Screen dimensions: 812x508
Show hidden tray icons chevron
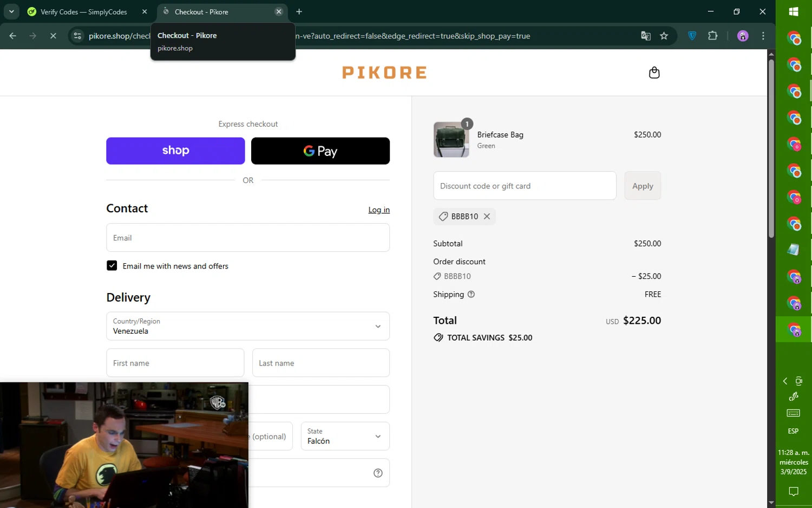[x=785, y=381]
